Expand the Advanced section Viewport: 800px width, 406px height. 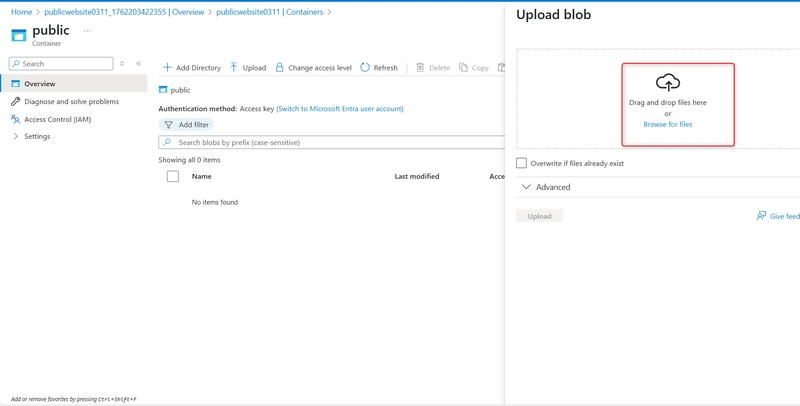(526, 187)
